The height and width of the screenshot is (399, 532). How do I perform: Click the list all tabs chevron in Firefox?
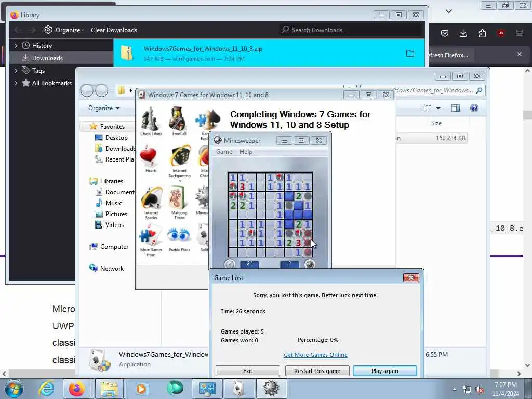[x=448, y=11]
